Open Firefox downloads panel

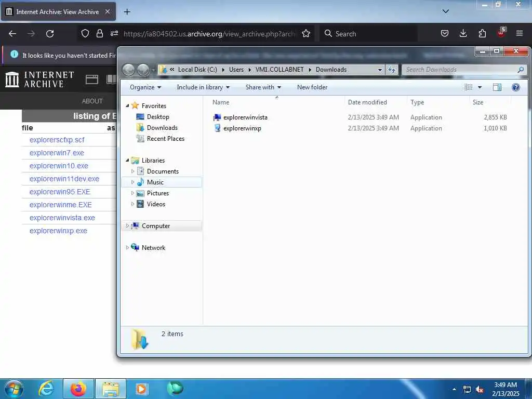coord(463,33)
